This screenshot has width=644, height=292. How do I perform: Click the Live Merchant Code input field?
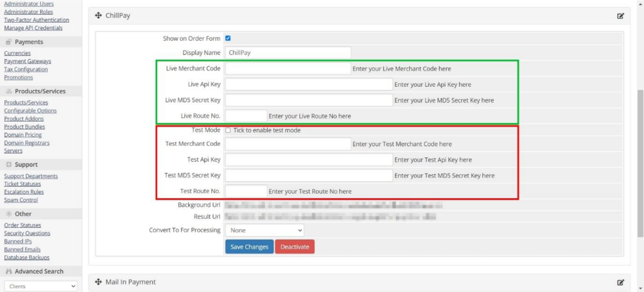click(288, 69)
